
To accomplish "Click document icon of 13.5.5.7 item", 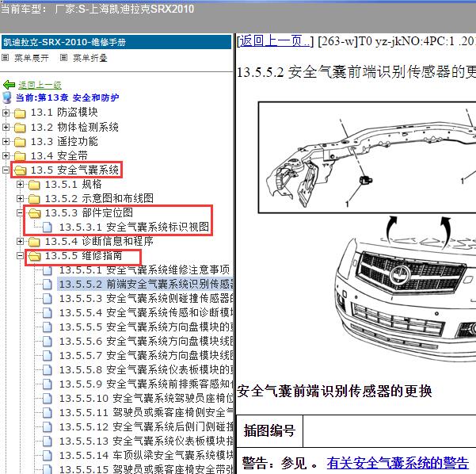I will [48, 356].
